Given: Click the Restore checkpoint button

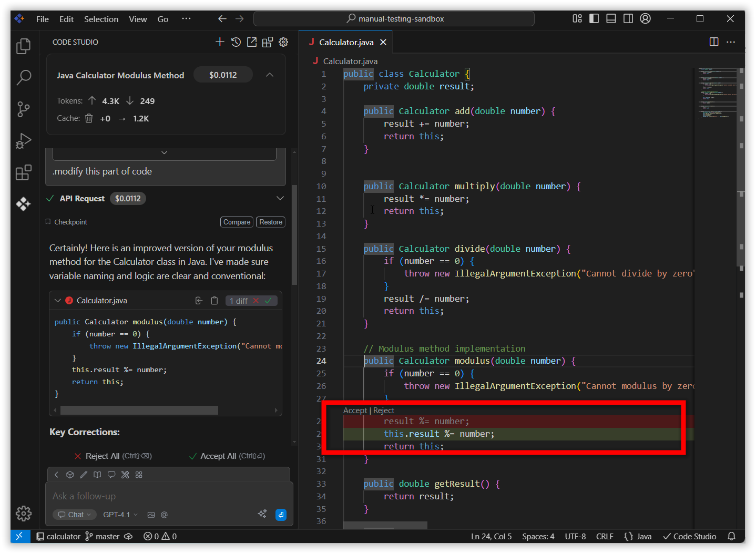Looking at the screenshot, I should tap(271, 222).
